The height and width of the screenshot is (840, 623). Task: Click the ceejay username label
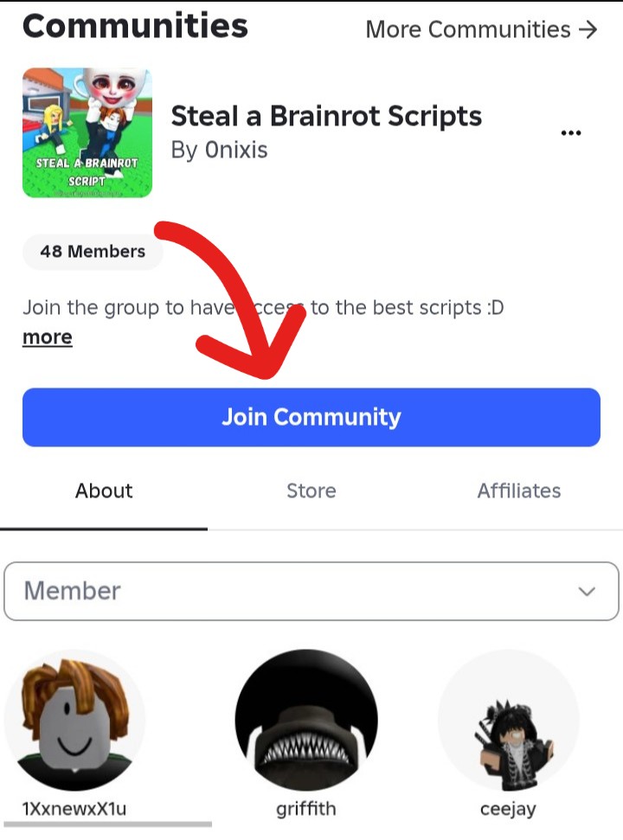click(x=509, y=809)
